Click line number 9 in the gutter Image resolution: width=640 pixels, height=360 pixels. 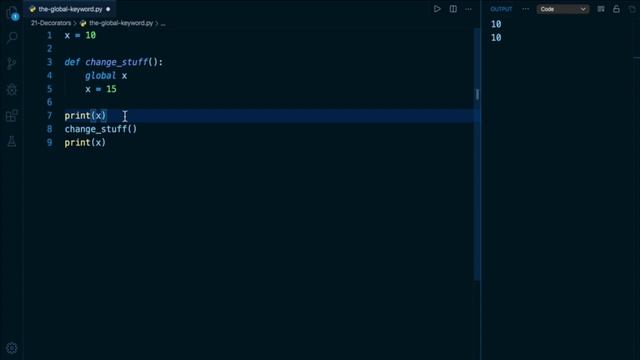click(x=49, y=142)
